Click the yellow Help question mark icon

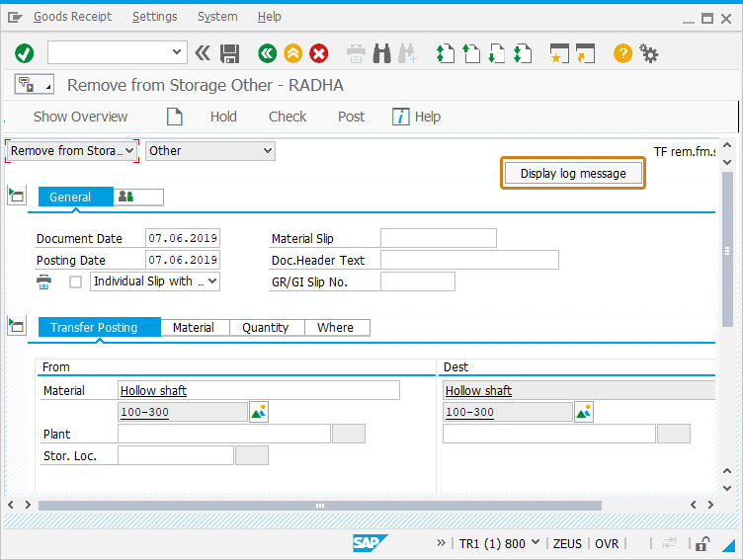click(x=622, y=53)
